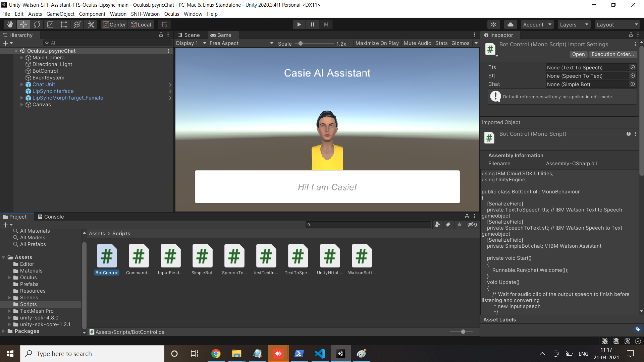Expand the Main Camera object
This screenshot has width=644, height=362.
click(22, 58)
